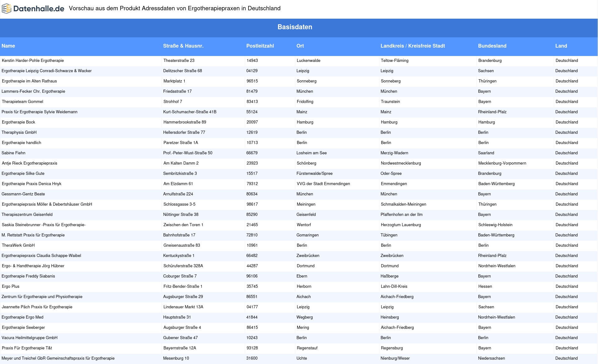Click postal code 14943
This screenshot has width=598, height=364.
(x=252, y=61)
